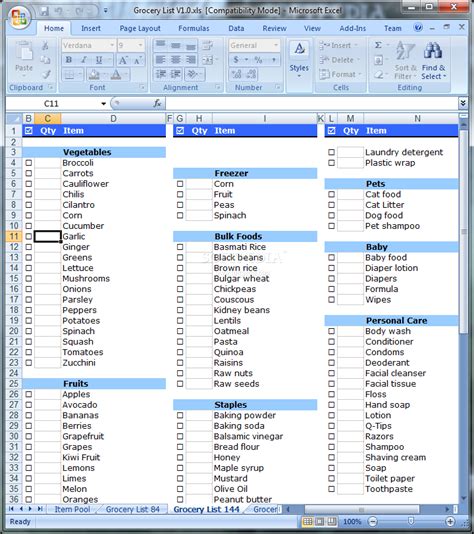Image resolution: width=474 pixels, height=534 pixels.
Task: Open the Insert cells dropdown
Action: coord(356,45)
